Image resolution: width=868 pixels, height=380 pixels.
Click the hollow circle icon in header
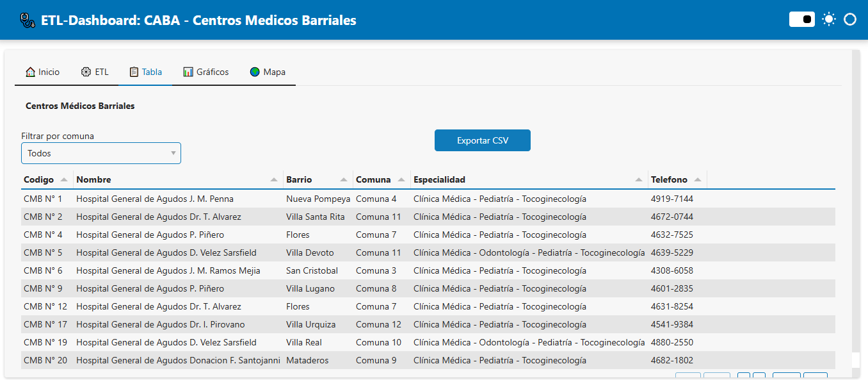pos(850,19)
